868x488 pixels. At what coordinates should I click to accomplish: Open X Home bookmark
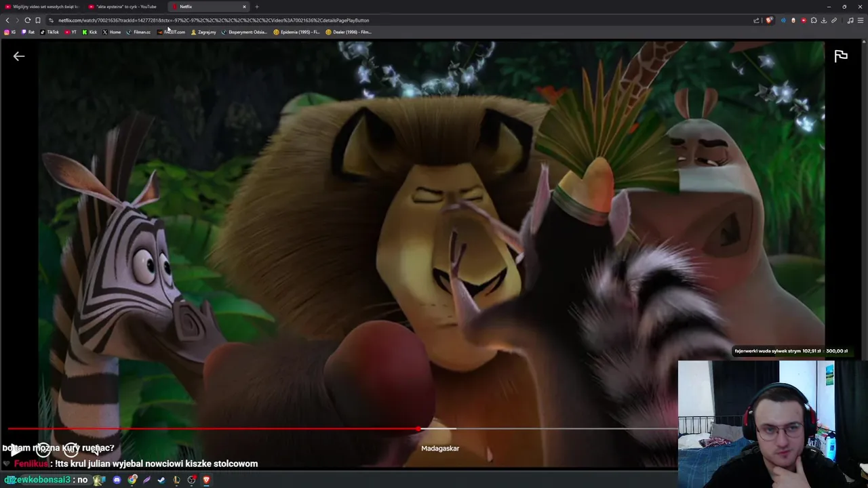click(x=111, y=32)
